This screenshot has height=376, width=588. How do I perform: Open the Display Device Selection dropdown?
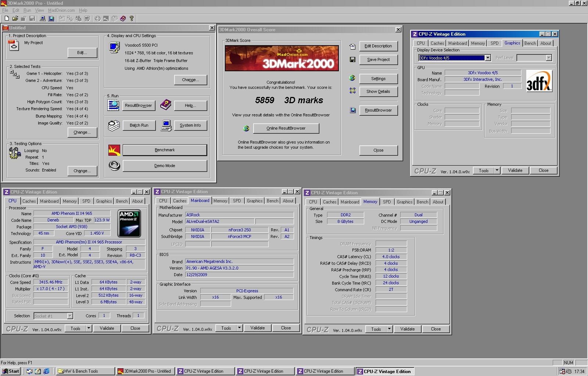pos(488,58)
